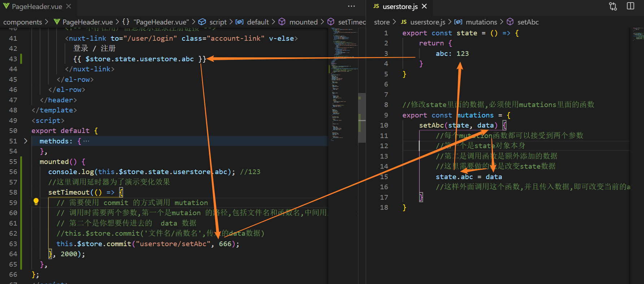Click the lightbulb quick-fix icon on line 59
Screen dimensions: 644x284
click(x=36, y=202)
